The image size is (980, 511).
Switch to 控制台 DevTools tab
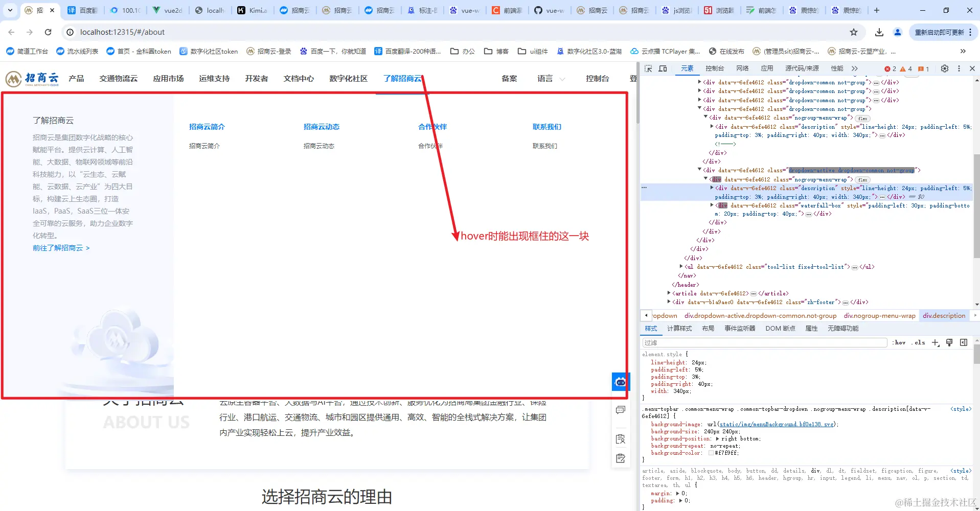tap(714, 68)
